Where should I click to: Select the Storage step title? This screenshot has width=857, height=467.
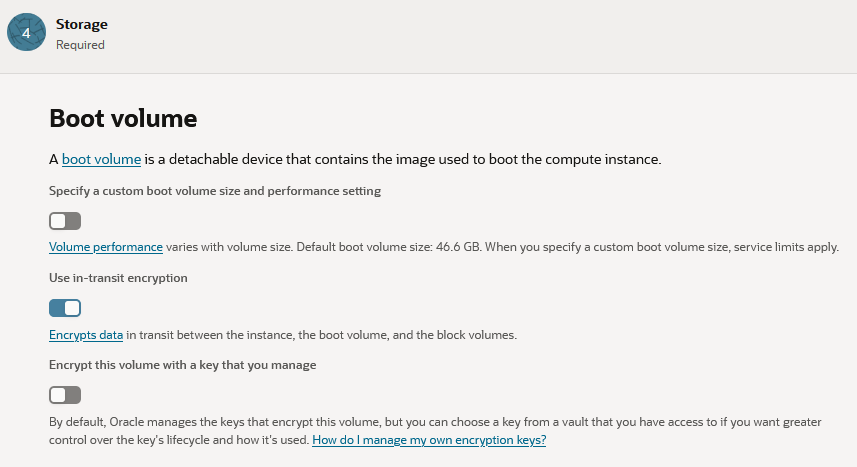[x=82, y=24]
